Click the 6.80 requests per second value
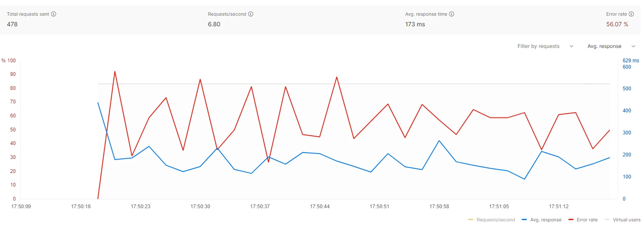This screenshot has width=644, height=229. pos(214,24)
